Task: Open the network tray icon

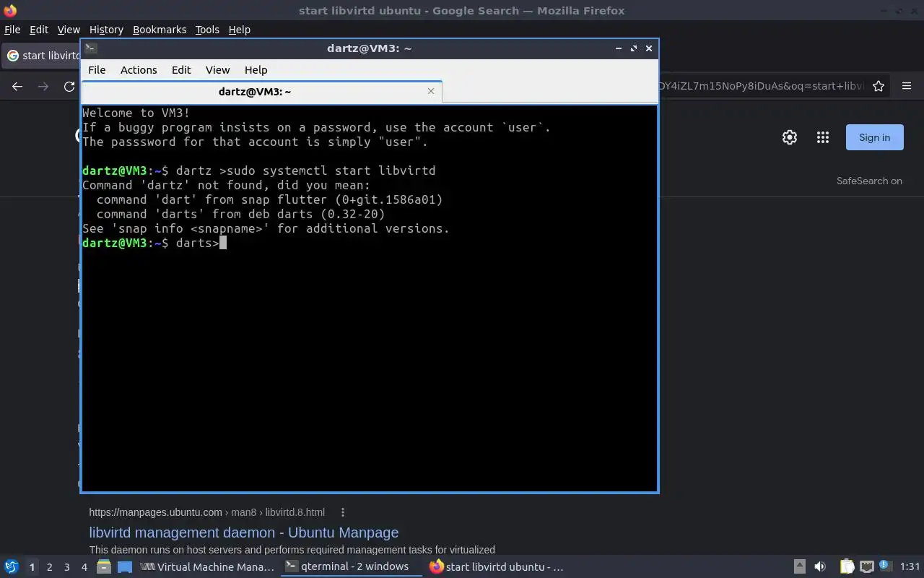Action: (866, 567)
